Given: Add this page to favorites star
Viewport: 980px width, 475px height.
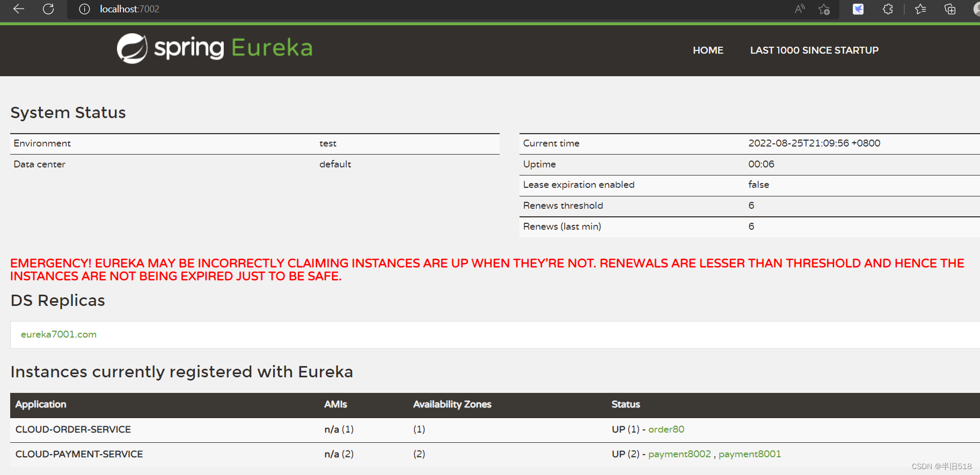Looking at the screenshot, I should pyautogui.click(x=824, y=9).
